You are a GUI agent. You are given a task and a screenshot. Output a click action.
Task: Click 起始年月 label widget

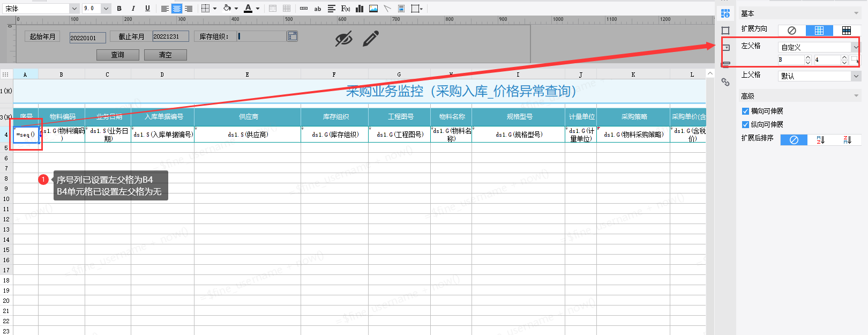click(42, 36)
